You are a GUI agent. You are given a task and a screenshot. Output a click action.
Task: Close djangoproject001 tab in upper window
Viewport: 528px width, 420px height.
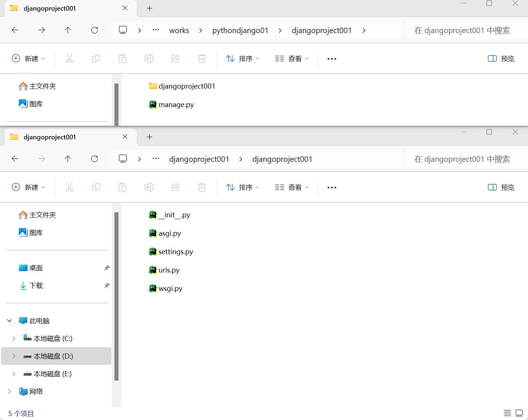(x=125, y=8)
